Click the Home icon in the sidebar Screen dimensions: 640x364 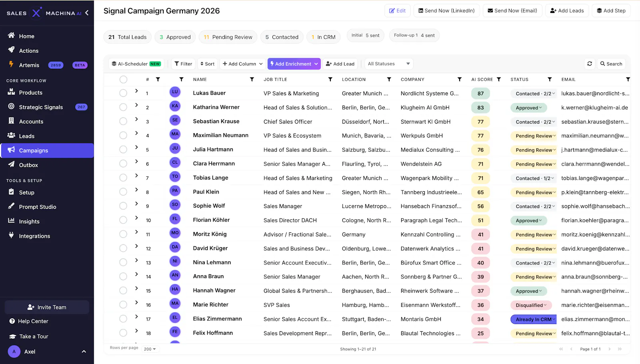pyautogui.click(x=11, y=36)
